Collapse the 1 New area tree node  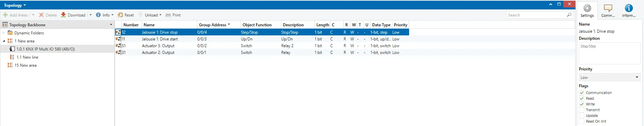(x=4, y=41)
